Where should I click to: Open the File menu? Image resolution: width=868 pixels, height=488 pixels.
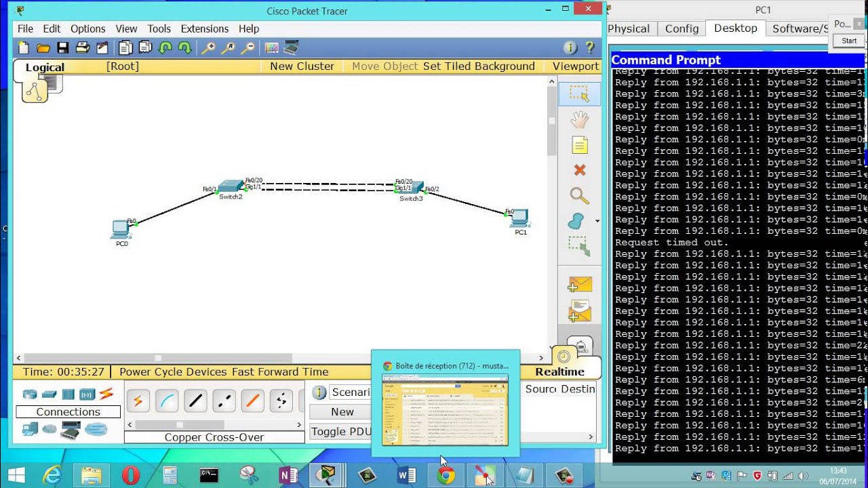click(25, 28)
